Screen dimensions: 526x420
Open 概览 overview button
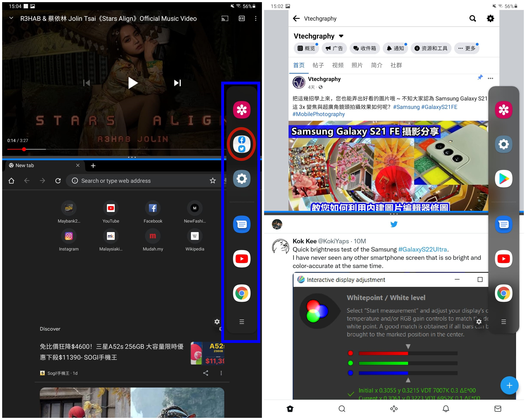[x=306, y=48]
